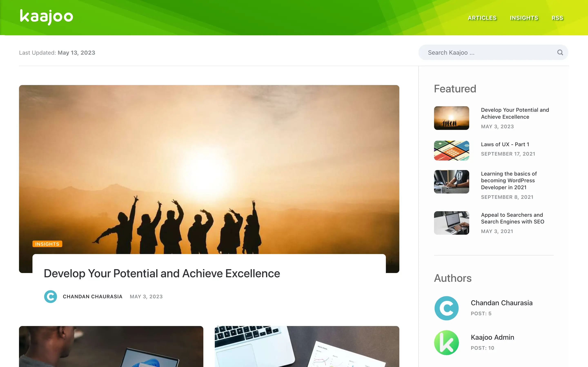
Task: Open 'Laws of UX - Part 1' link
Action: click(x=505, y=144)
